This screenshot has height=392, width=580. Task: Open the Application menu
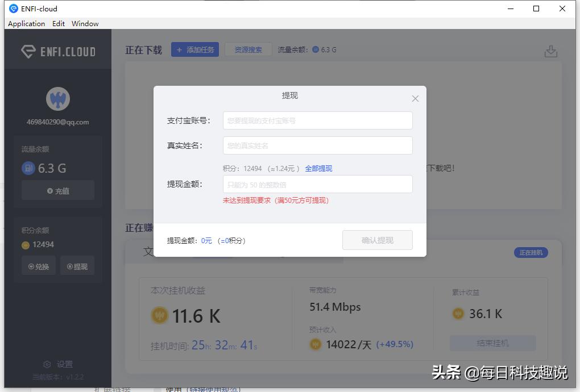tap(26, 23)
